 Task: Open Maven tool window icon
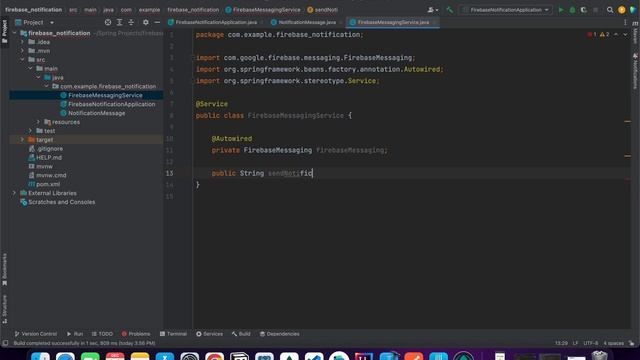click(x=636, y=33)
